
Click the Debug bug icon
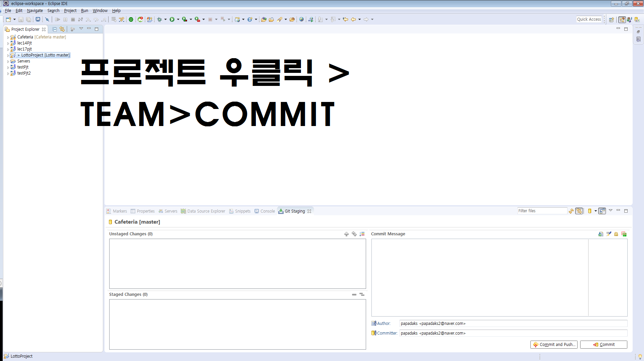[159, 19]
